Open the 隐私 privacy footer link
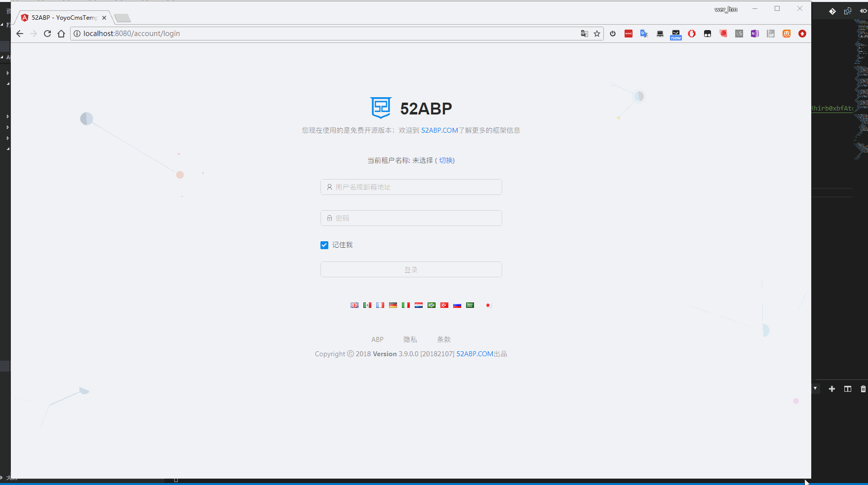 (410, 339)
